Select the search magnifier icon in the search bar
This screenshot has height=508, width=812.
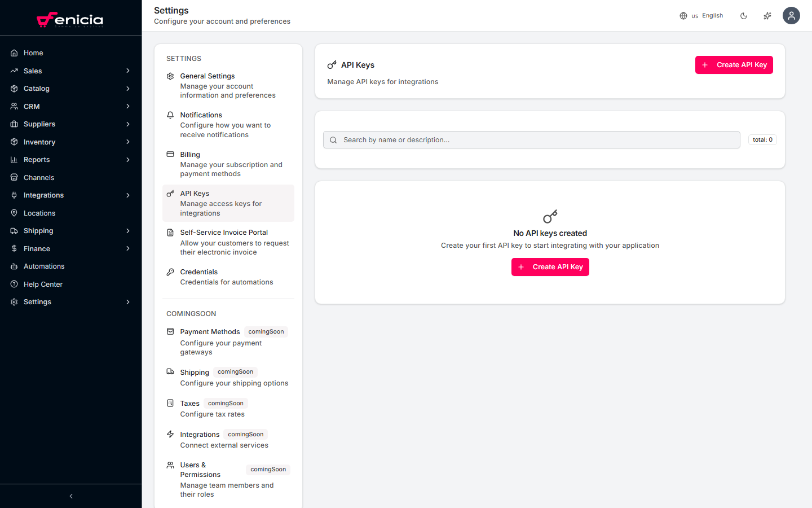pyautogui.click(x=333, y=139)
